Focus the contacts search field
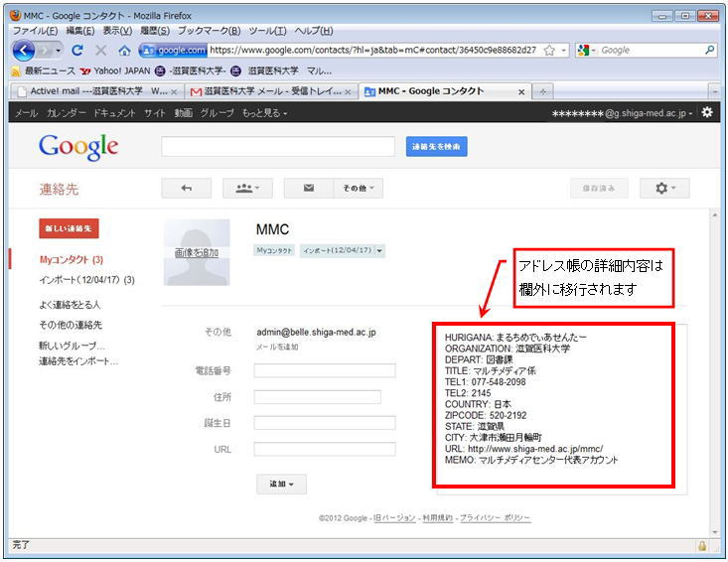Image resolution: width=728 pixels, height=562 pixels. pos(278,146)
